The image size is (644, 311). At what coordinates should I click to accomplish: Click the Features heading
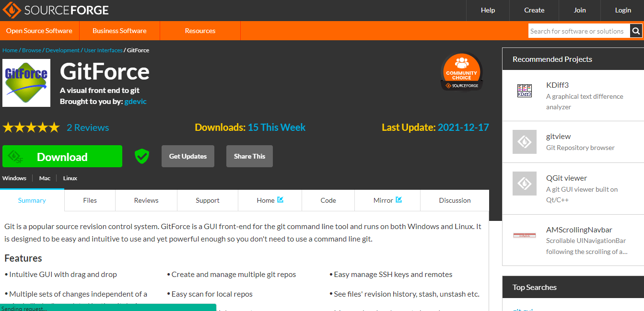coord(23,258)
